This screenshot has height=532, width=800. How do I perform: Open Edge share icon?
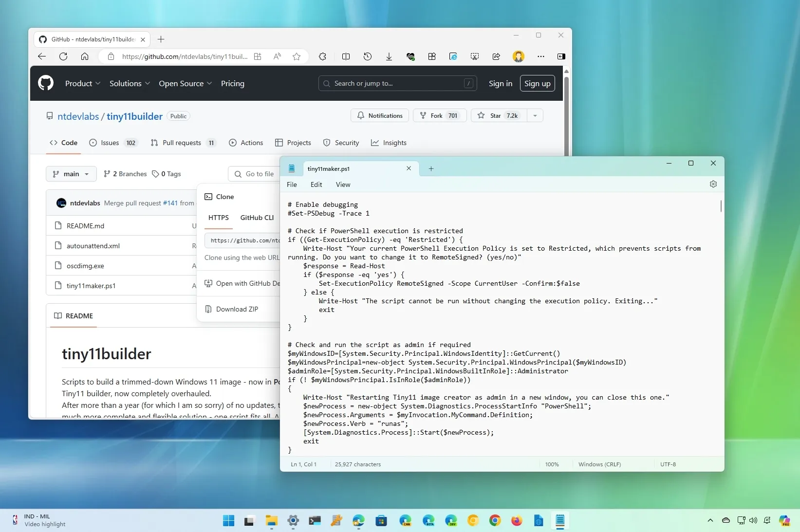pyautogui.click(x=496, y=56)
